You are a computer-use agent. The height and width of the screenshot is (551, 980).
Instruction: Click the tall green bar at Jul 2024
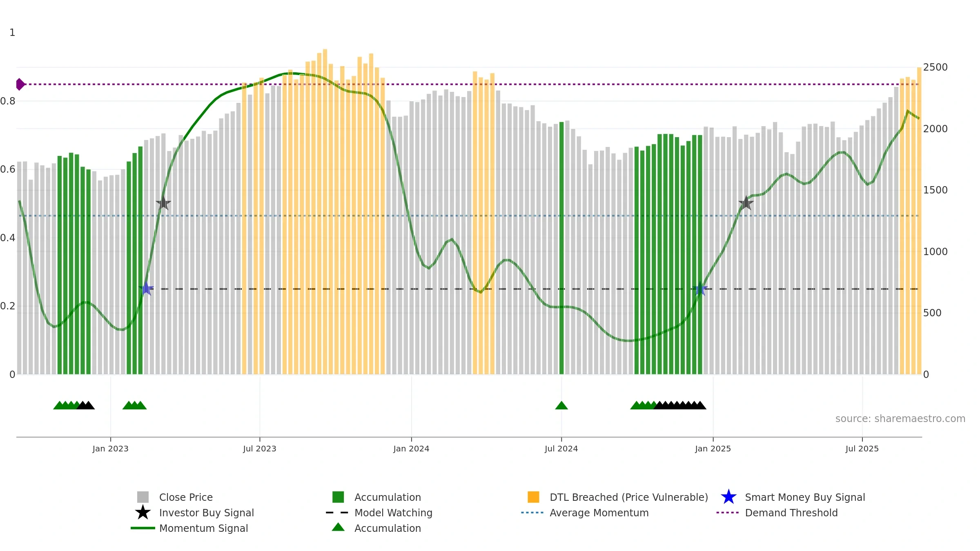pos(561,248)
